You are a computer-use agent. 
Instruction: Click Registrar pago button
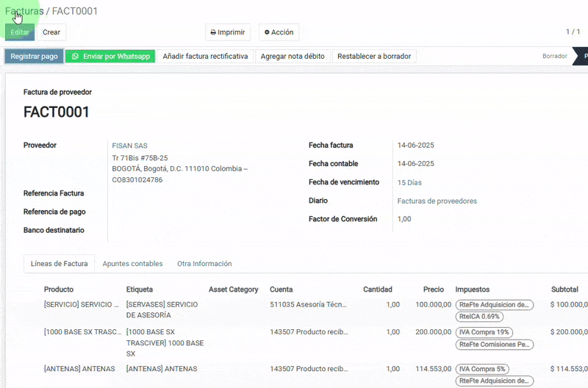[34, 56]
